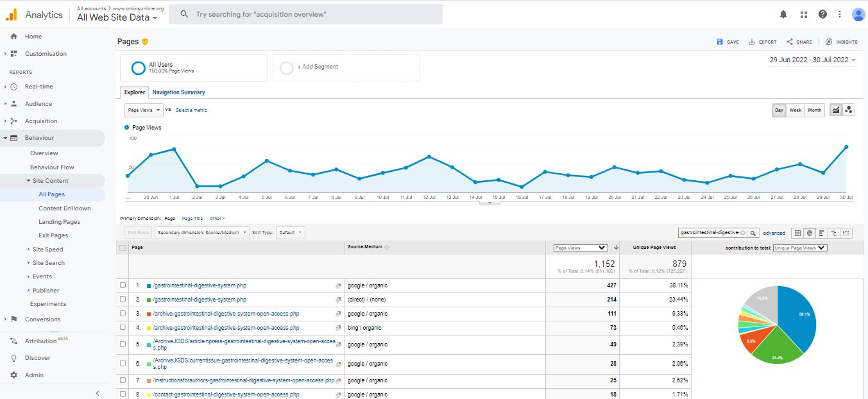Expand the Site Speed section in sidebar
Screen dimensions: 868x399
[47, 250]
